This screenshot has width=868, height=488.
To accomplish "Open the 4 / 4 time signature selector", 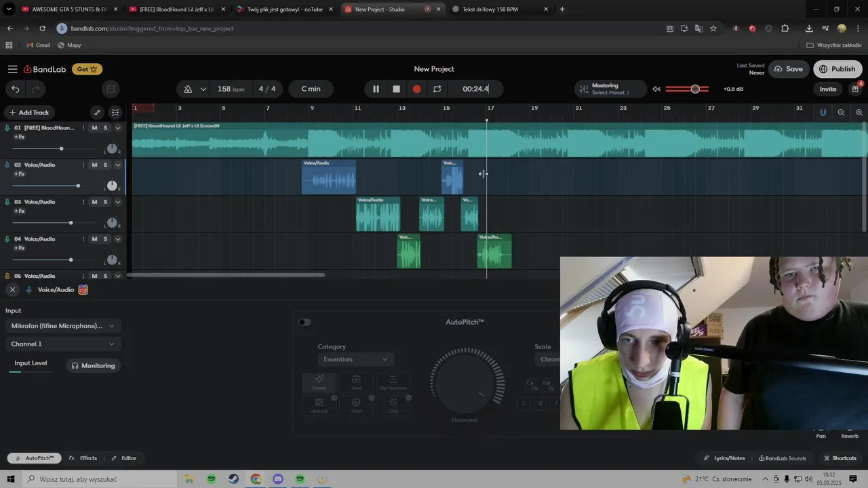I will pos(267,89).
